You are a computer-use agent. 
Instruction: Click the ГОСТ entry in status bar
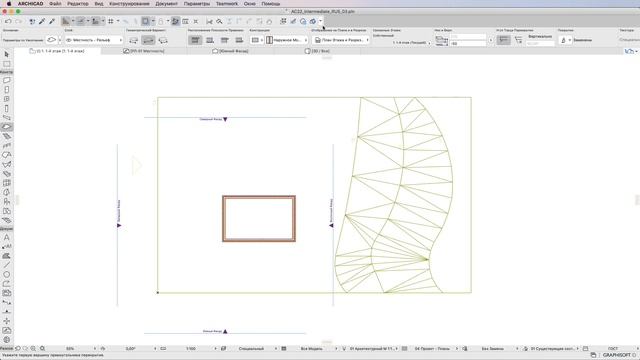click(x=613, y=349)
